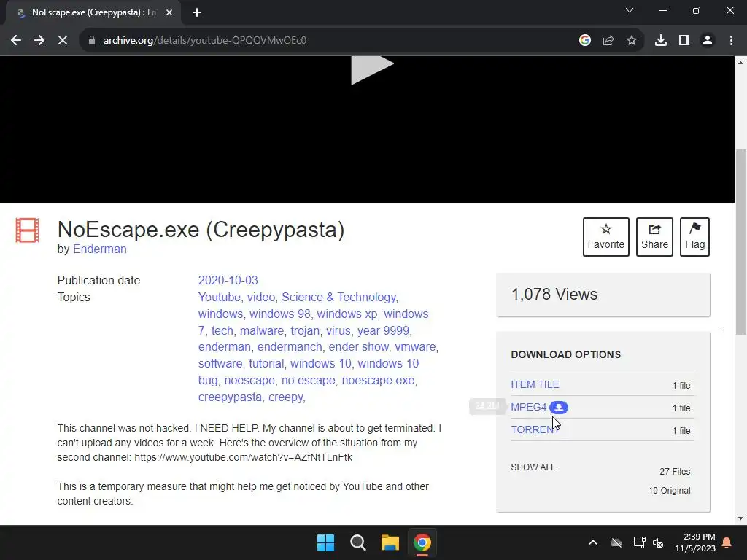Bookmark this tab with star icon

632,41
